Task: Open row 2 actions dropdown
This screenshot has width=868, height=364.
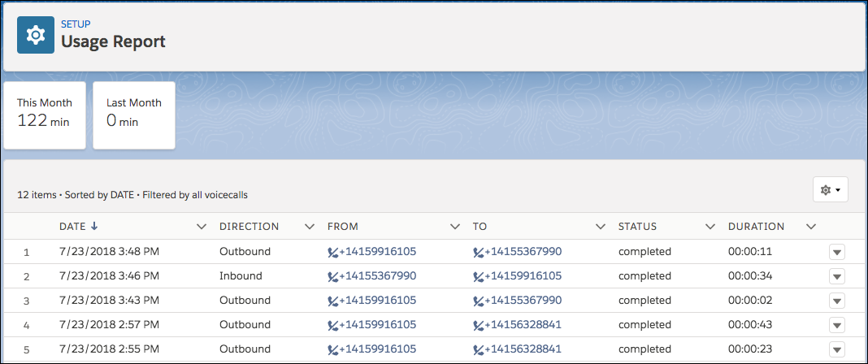Action: pos(837,276)
